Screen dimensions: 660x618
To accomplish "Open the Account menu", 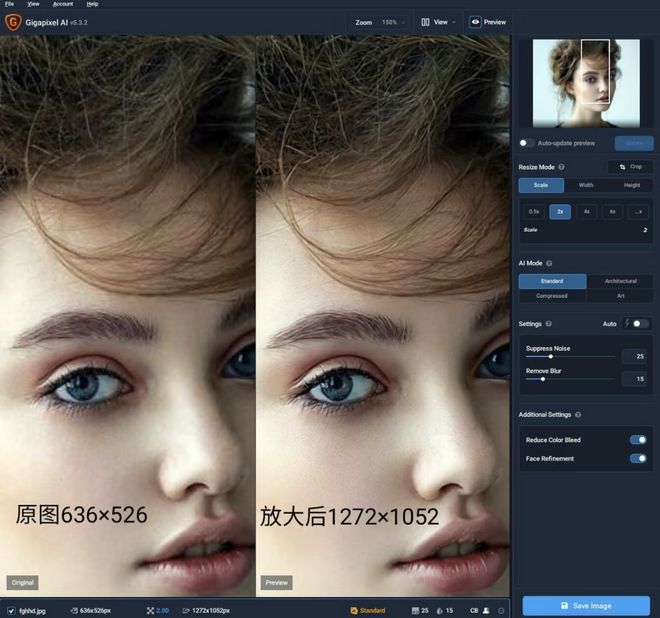I will point(63,4).
